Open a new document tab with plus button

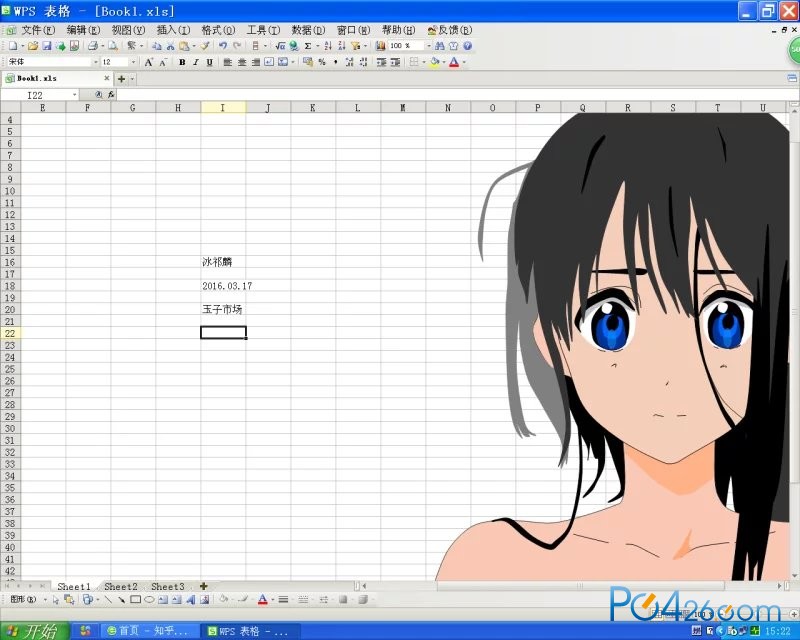121,79
